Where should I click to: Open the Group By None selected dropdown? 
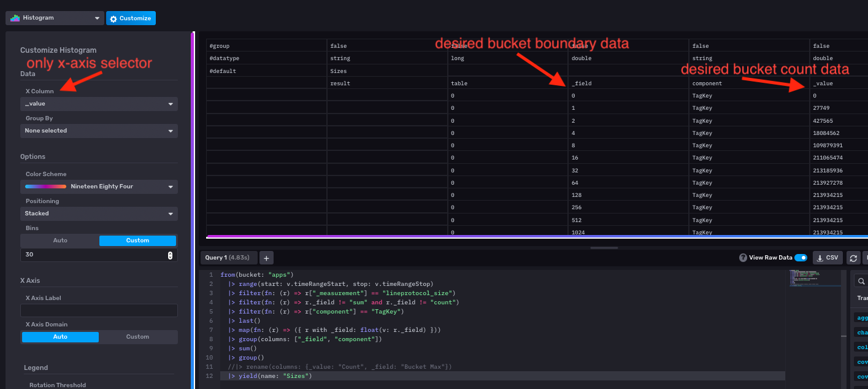tap(99, 131)
